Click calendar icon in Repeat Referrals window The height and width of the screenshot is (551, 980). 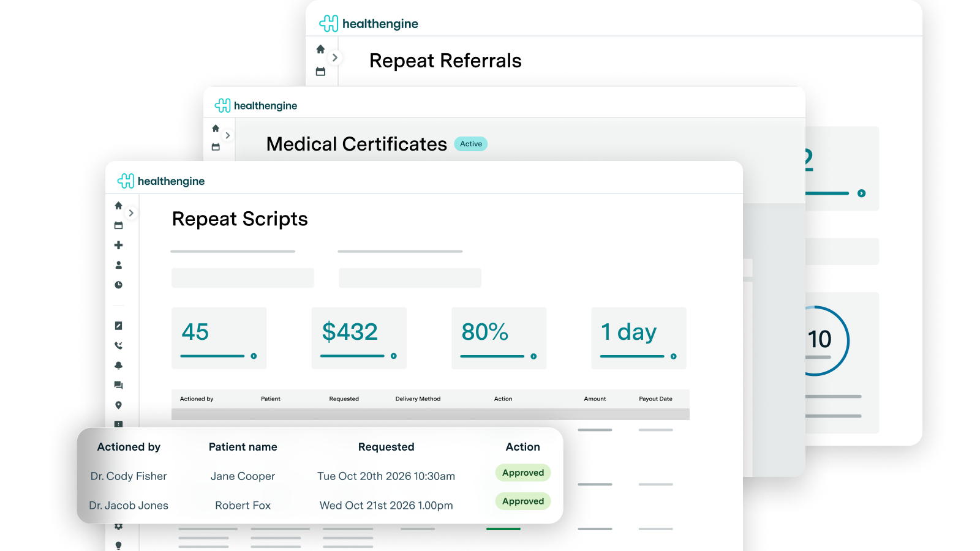coord(320,72)
